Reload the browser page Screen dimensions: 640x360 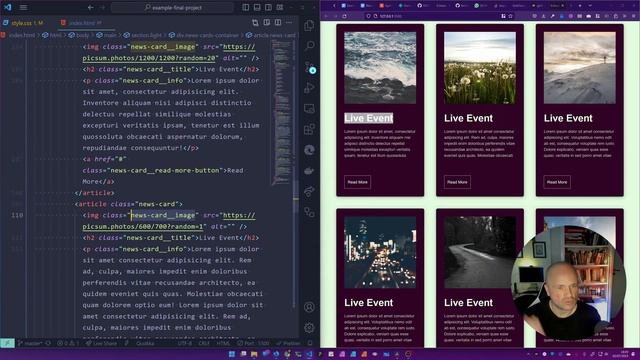pos(344,16)
